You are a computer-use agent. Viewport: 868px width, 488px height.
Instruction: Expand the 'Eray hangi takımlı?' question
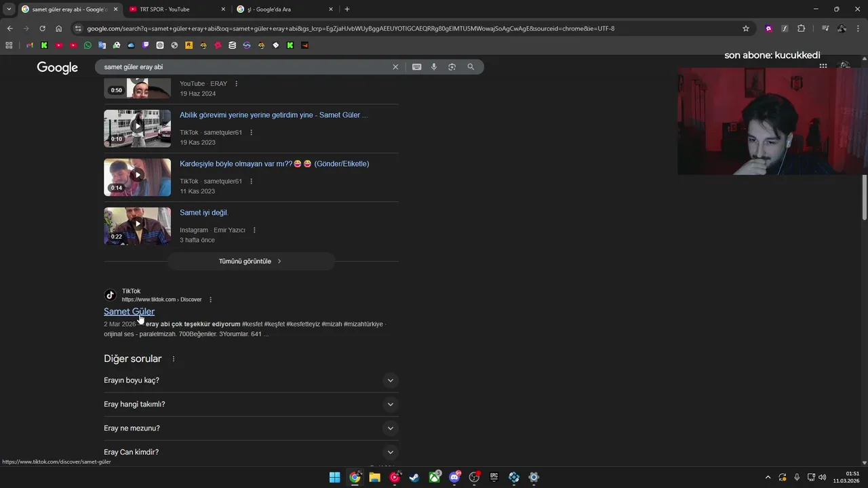tap(251, 404)
